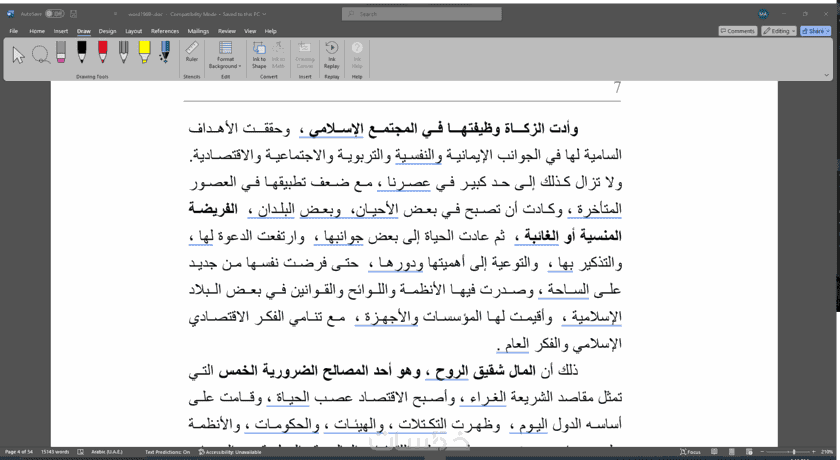Select the yellow highlighter
840x460 pixels.
(144, 52)
